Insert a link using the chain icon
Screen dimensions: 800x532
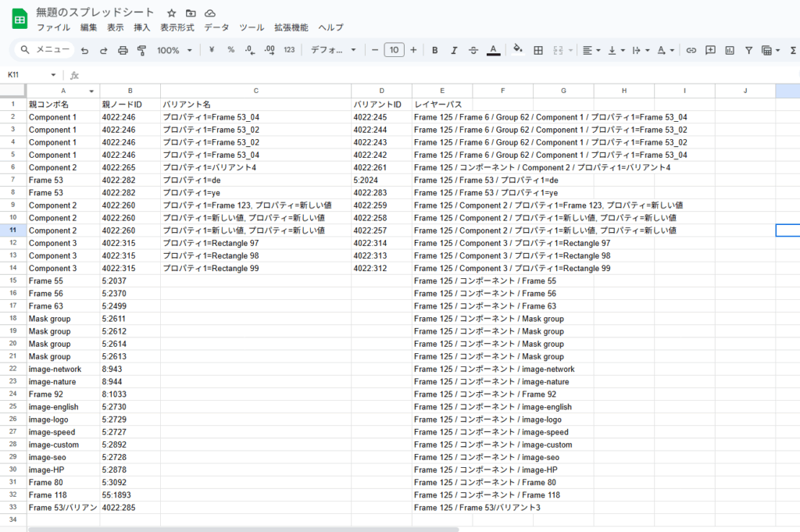pyautogui.click(x=691, y=50)
